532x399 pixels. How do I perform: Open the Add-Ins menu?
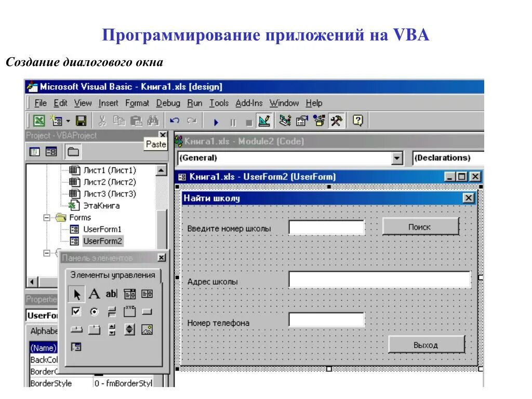click(x=249, y=103)
